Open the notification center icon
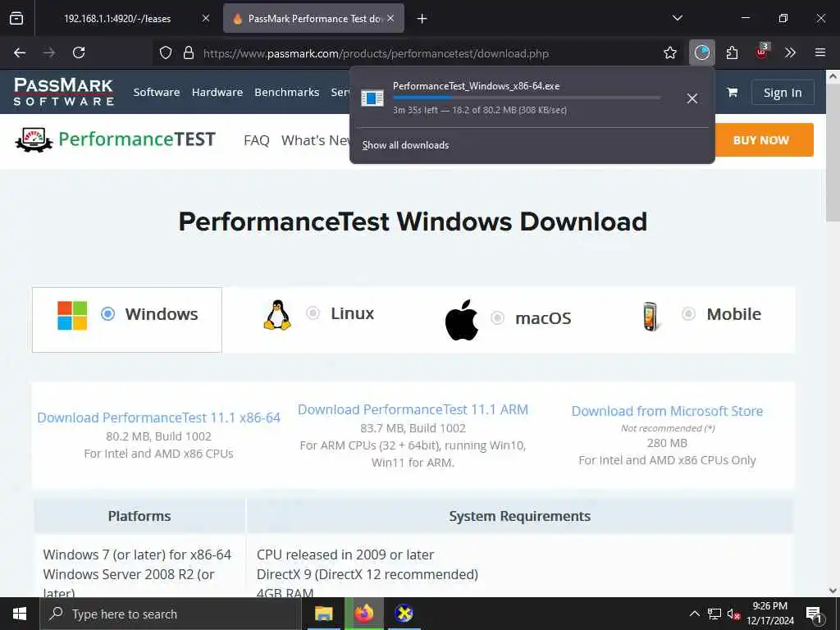 coord(814,614)
